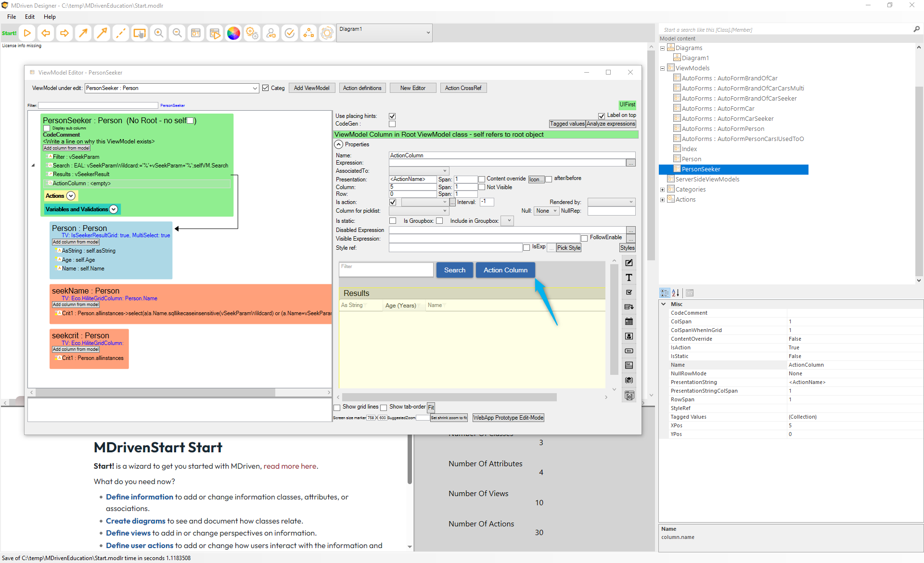Open the Edit menu
This screenshot has height=563, width=924.
click(x=30, y=17)
